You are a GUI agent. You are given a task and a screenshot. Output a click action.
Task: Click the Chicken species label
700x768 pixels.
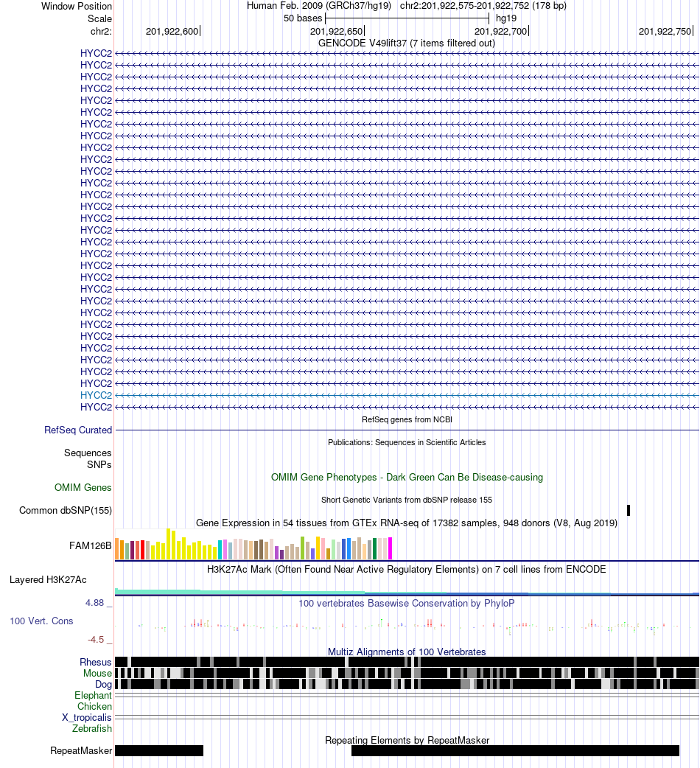tap(94, 707)
